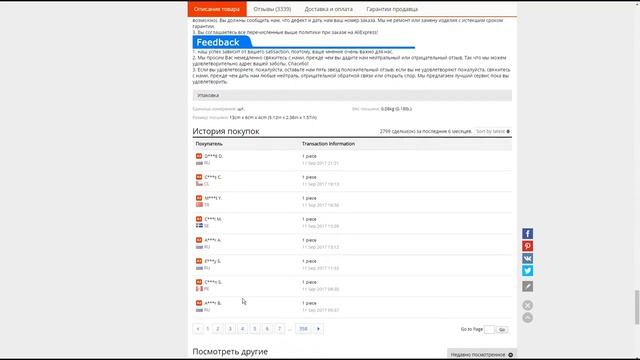Viewport: 640px width, 360px height.
Task: Open the Доставка и оплата tab
Action: coord(329,9)
